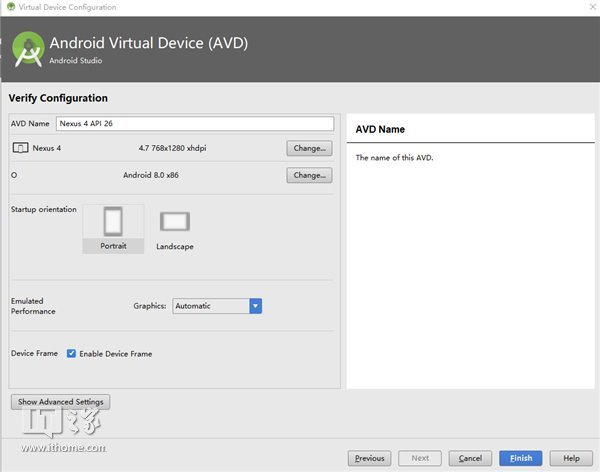Select the Landscape orientation icon
This screenshot has height=472, width=600.
click(x=174, y=222)
